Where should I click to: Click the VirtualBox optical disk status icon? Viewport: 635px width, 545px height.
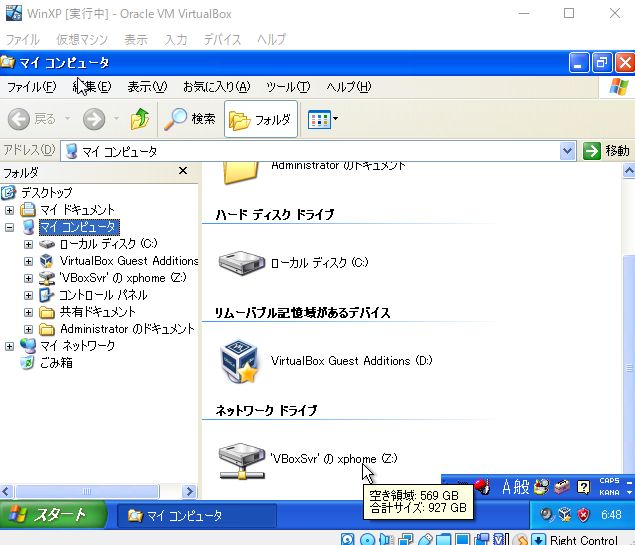(367, 540)
